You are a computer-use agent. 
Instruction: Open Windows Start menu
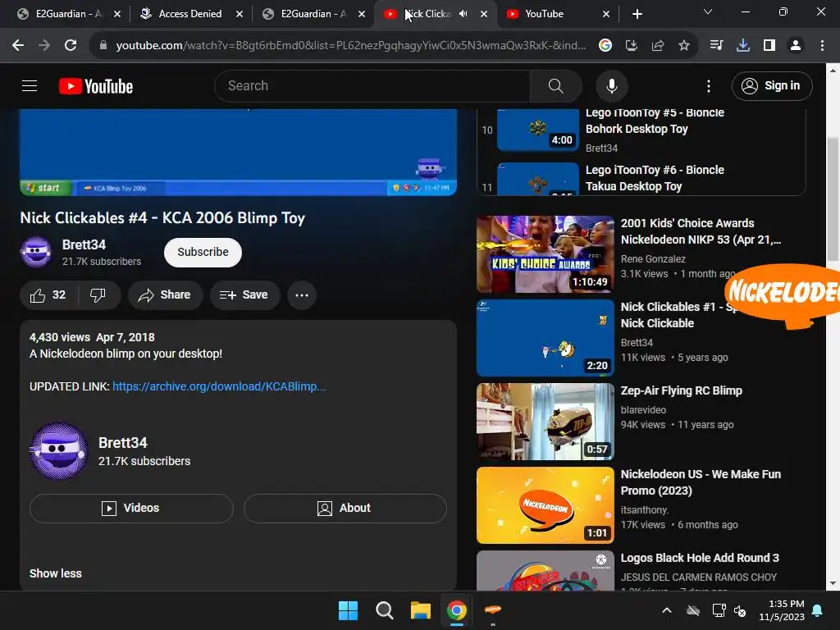pyautogui.click(x=348, y=610)
